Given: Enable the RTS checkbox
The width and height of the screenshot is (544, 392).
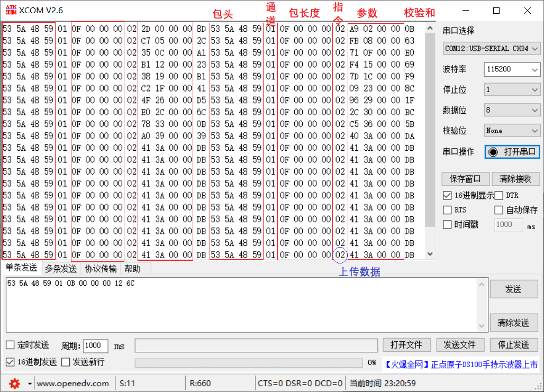Looking at the screenshot, I should coord(447,210).
